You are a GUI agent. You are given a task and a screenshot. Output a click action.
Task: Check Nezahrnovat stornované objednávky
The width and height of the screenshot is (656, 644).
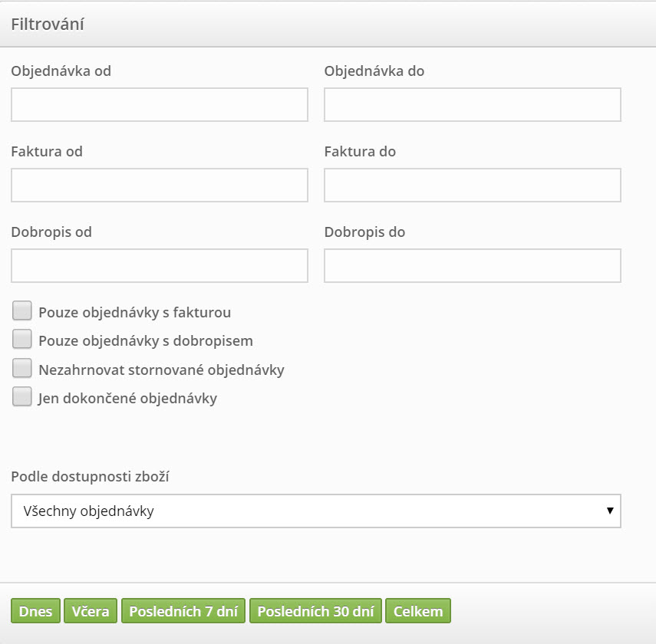tap(21, 368)
